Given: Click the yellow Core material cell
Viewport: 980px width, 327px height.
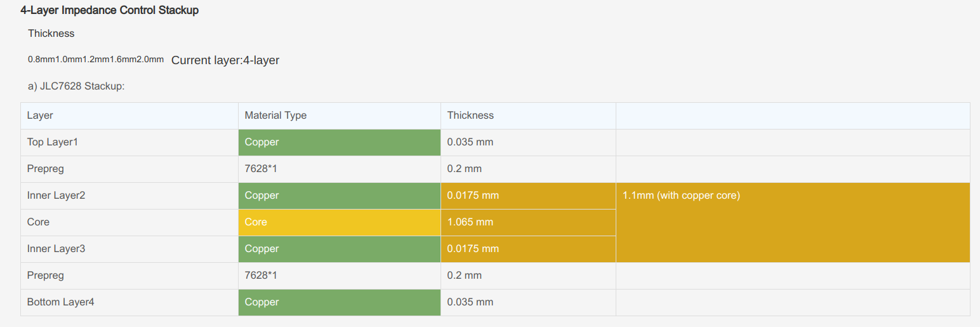Looking at the screenshot, I should click(x=340, y=222).
